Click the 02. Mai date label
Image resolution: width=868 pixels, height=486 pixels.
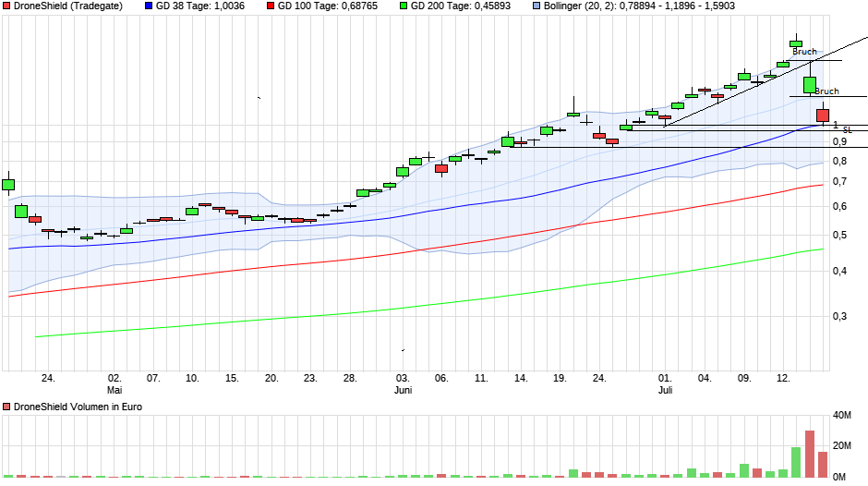pyautogui.click(x=115, y=383)
